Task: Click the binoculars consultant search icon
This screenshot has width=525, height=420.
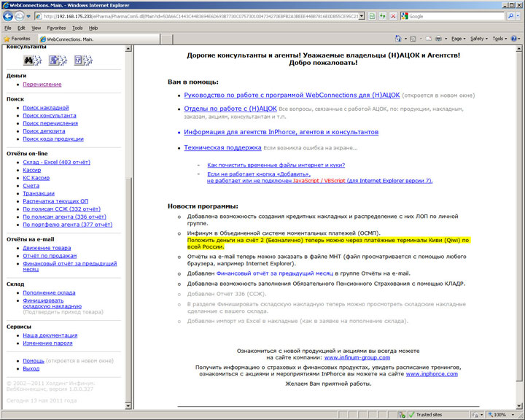Action: click(x=32, y=61)
